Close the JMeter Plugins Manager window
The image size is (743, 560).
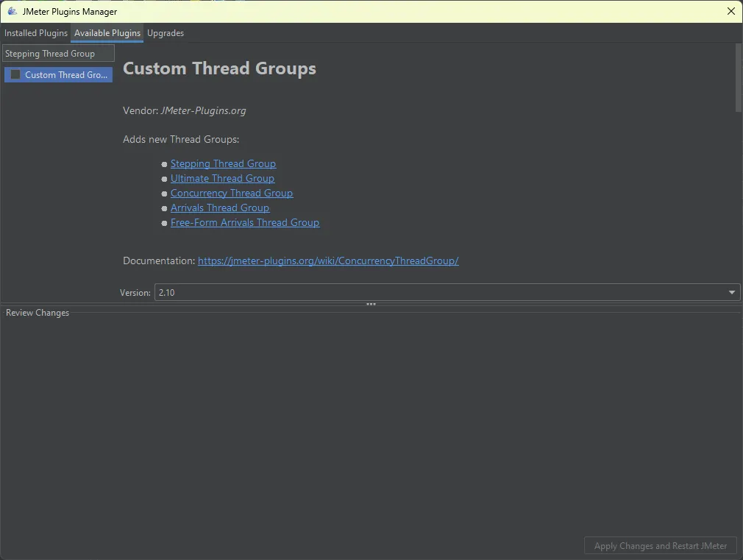[730, 11]
